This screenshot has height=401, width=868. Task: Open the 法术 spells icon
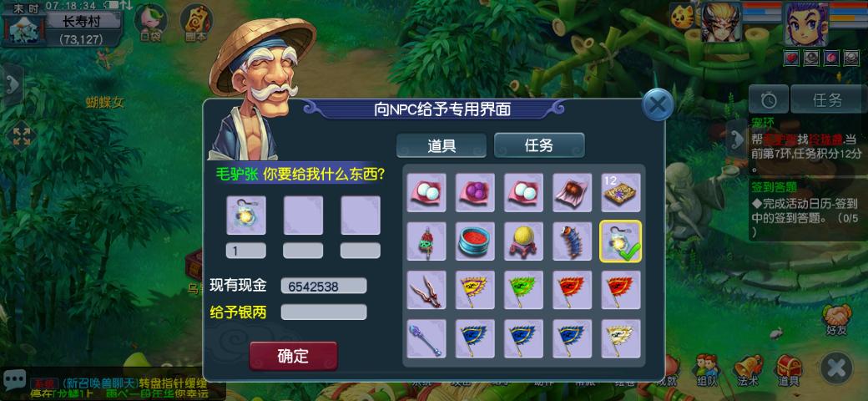(747, 369)
